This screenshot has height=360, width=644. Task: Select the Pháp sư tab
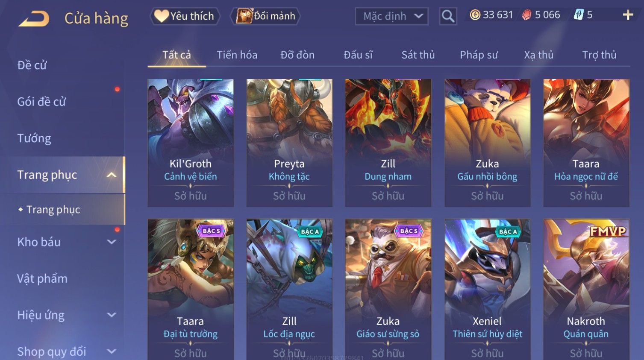pyautogui.click(x=479, y=55)
